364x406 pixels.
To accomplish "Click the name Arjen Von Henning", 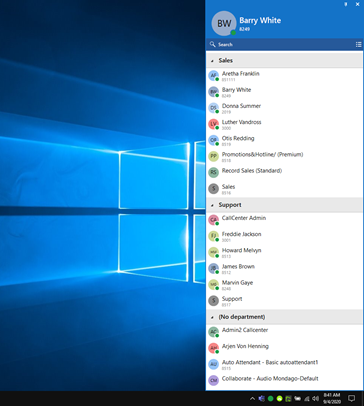I will [x=245, y=346].
